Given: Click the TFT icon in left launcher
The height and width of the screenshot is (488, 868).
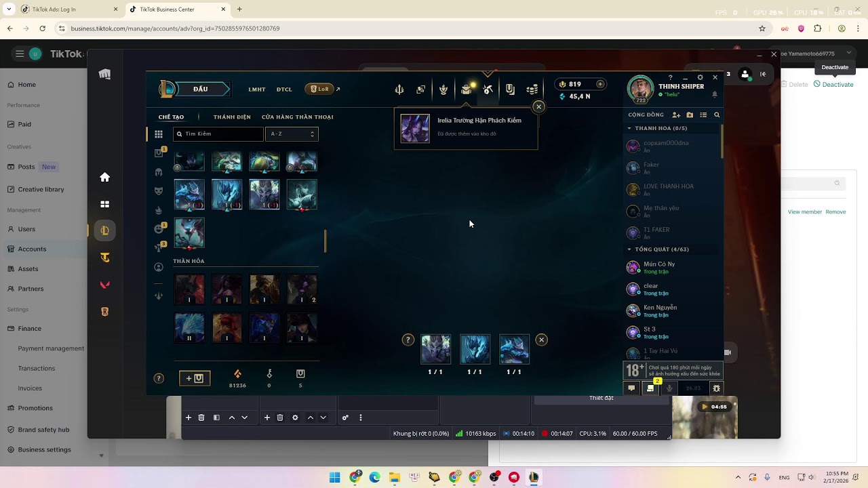Looking at the screenshot, I should (104, 258).
